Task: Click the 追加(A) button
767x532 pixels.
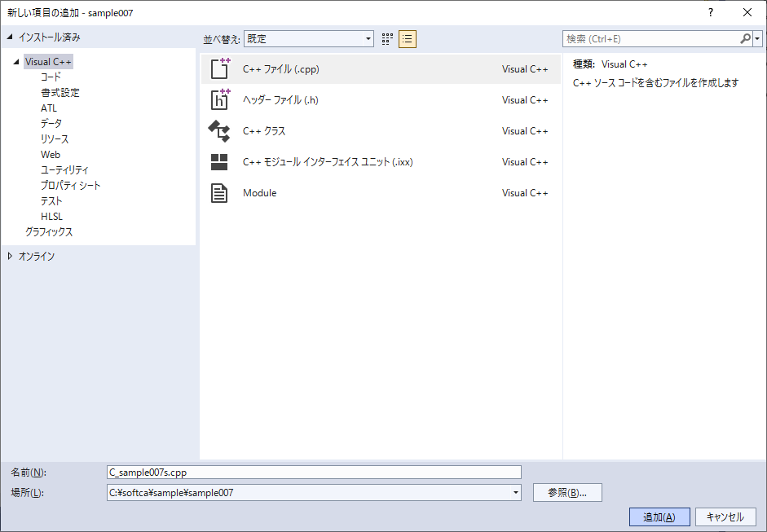Action: (659, 517)
